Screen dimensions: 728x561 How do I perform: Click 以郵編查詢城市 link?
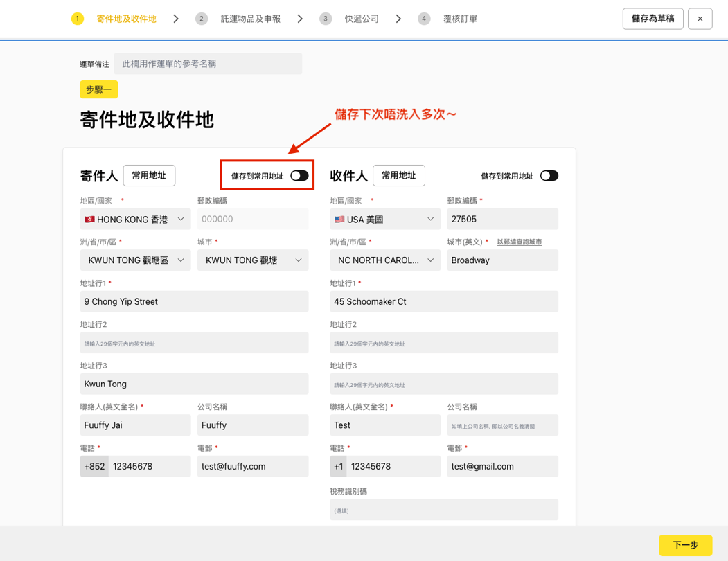tap(519, 242)
